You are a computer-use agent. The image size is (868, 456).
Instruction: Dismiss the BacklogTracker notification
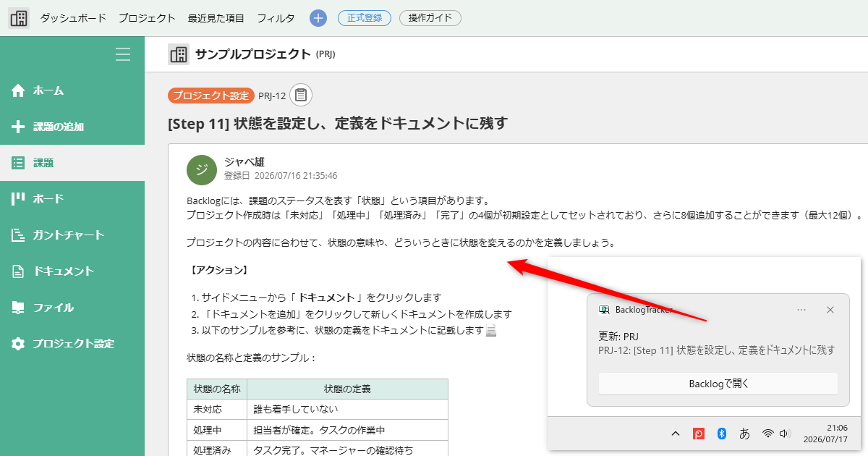pyautogui.click(x=830, y=309)
